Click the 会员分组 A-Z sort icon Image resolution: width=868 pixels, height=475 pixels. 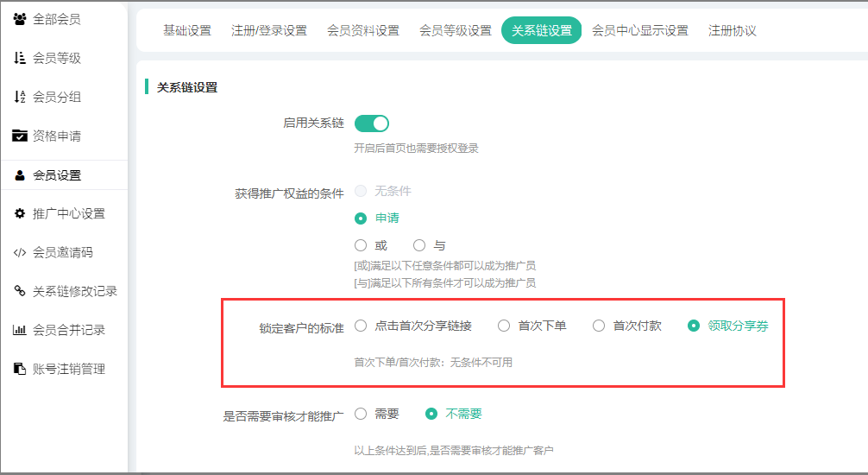(x=20, y=97)
